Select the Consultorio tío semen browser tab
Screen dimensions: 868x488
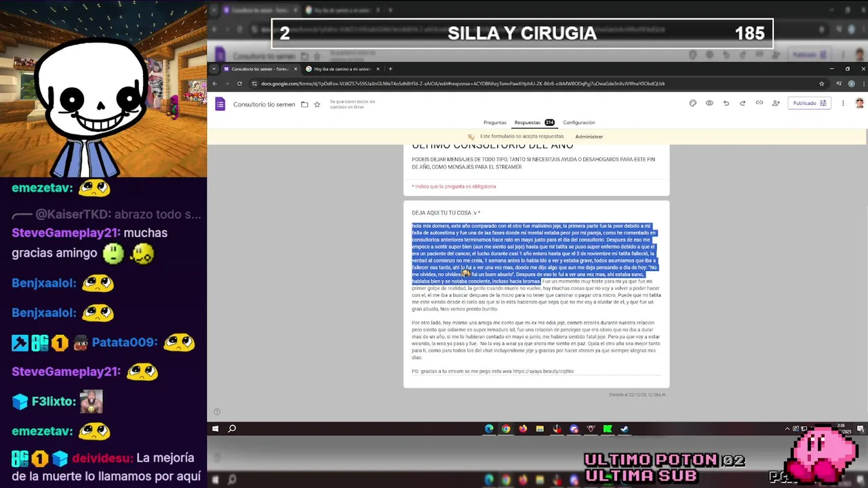pyautogui.click(x=260, y=68)
